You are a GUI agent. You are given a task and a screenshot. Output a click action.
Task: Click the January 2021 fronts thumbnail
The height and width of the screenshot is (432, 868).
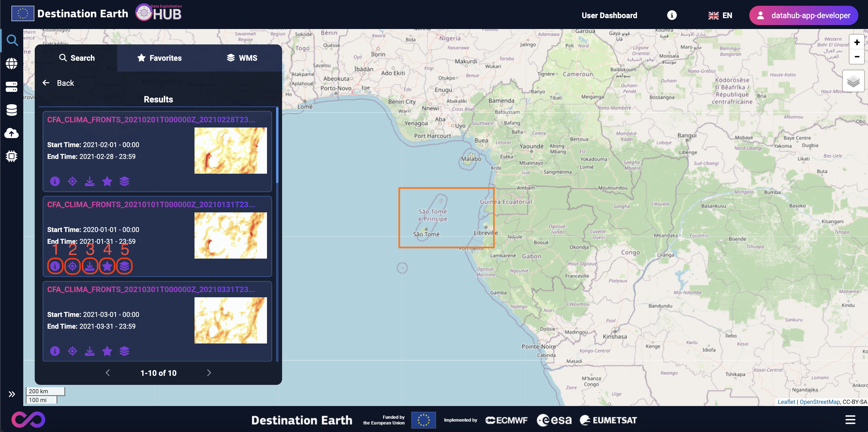[x=230, y=236]
